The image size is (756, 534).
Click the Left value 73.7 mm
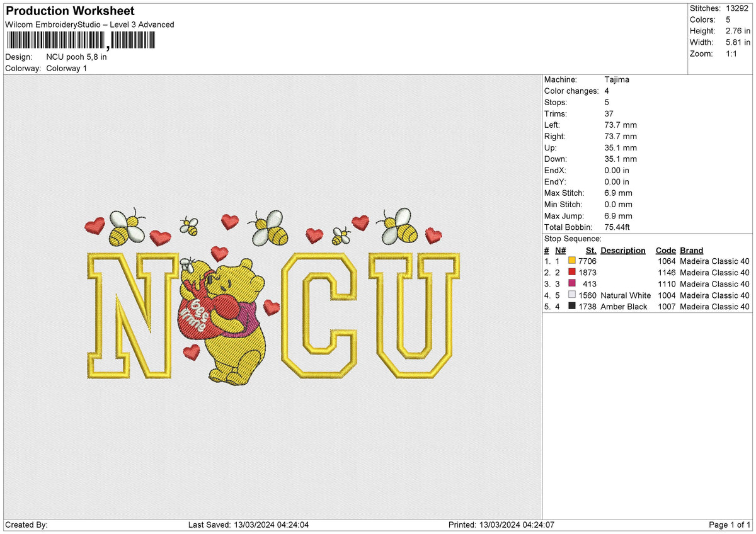621,125
